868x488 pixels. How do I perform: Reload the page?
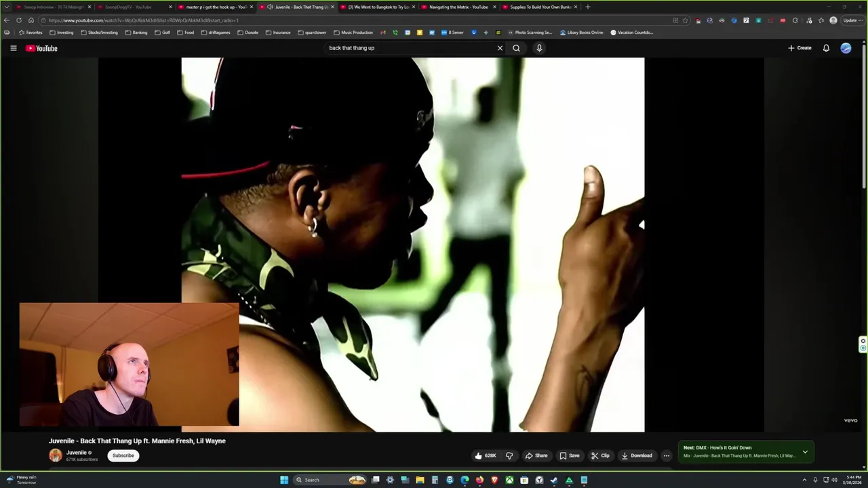[19, 20]
